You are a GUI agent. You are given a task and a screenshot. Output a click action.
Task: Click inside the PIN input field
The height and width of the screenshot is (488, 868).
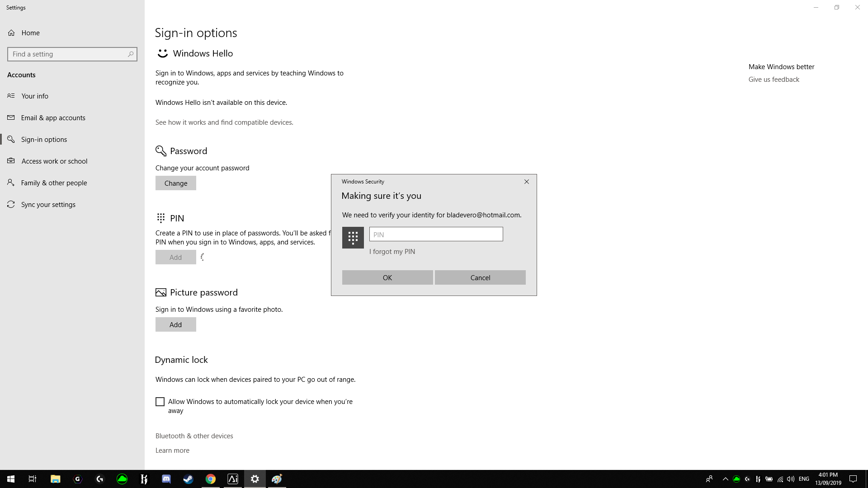tap(435, 234)
